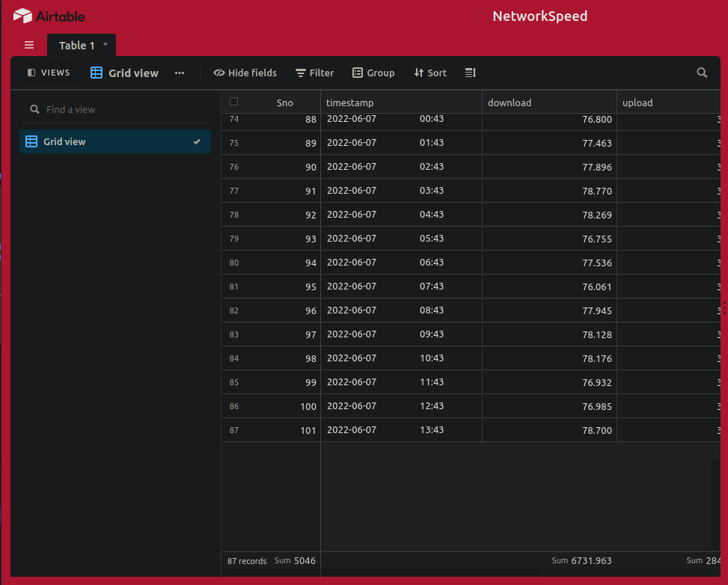Click the Grid view icon in toolbar
The image size is (728, 585).
pos(97,73)
